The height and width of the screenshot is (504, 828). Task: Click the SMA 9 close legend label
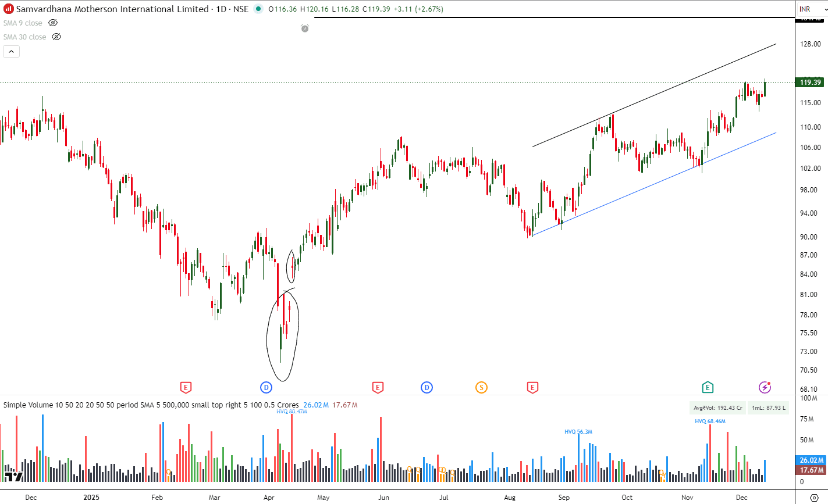pyautogui.click(x=23, y=23)
